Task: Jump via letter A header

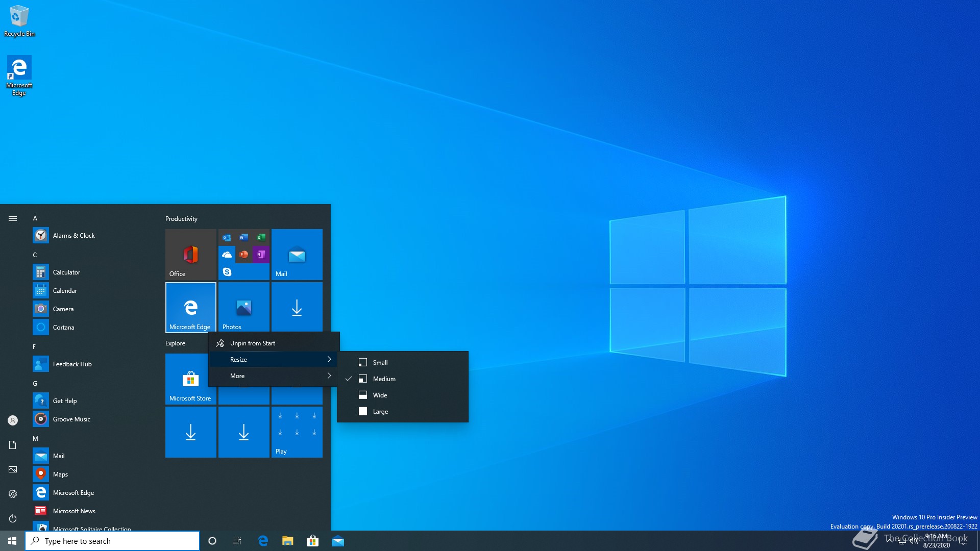Action: pos(35,218)
